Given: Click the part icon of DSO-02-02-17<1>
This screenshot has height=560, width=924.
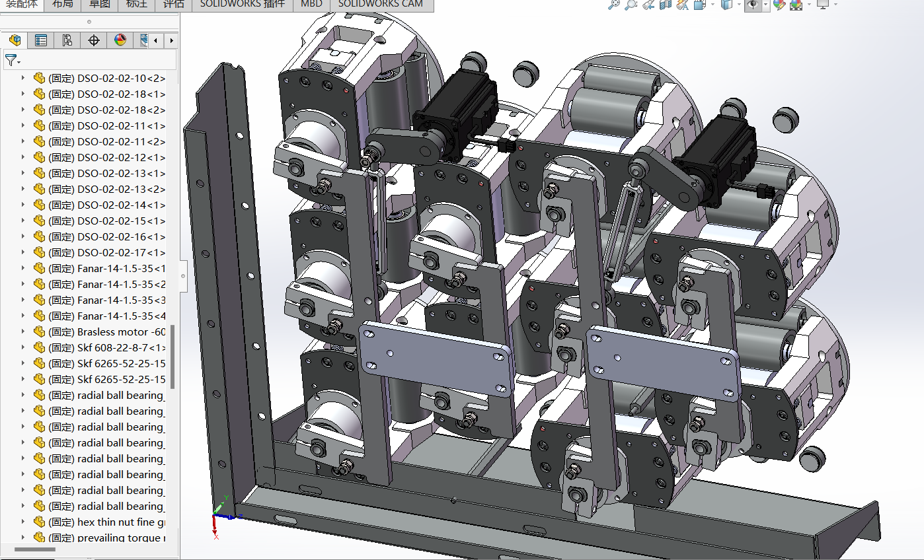Looking at the screenshot, I should point(39,252).
